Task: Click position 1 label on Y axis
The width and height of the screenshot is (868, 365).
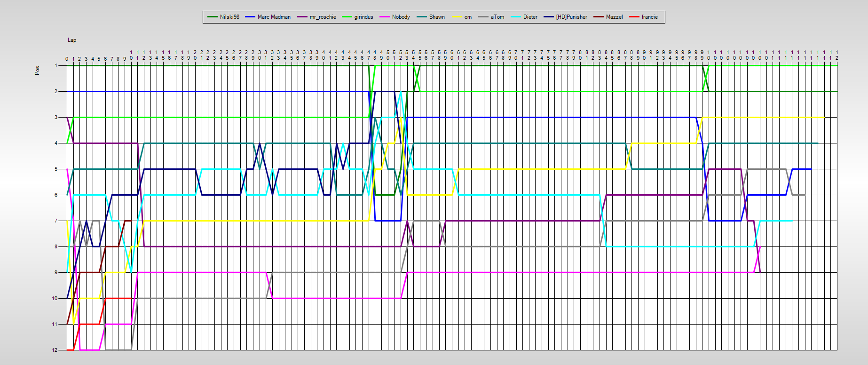Action: tap(56, 65)
